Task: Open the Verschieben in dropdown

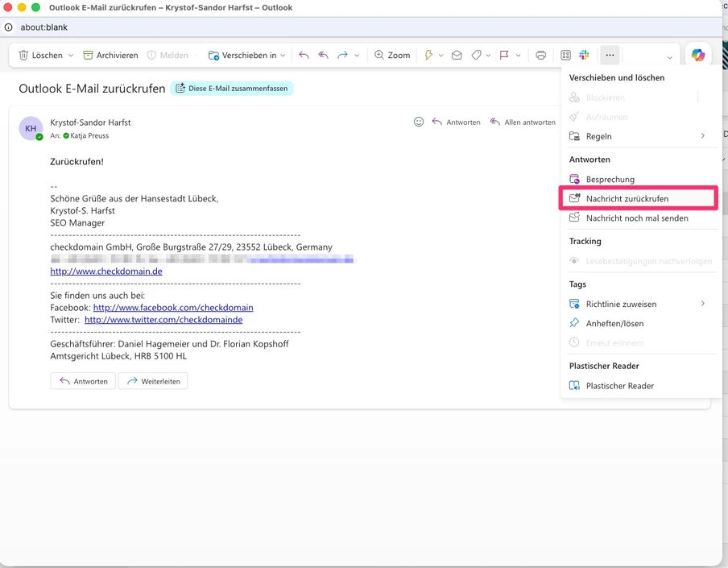Action: [283, 56]
